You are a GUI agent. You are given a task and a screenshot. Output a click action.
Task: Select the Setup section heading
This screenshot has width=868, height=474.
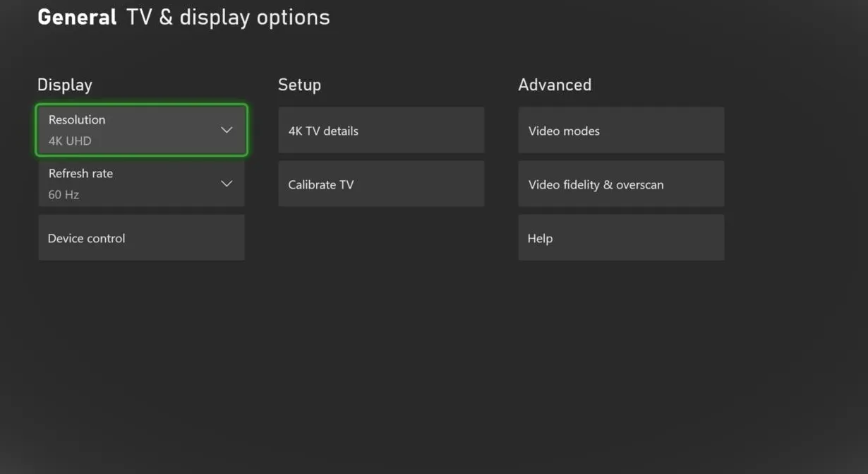pos(299,85)
